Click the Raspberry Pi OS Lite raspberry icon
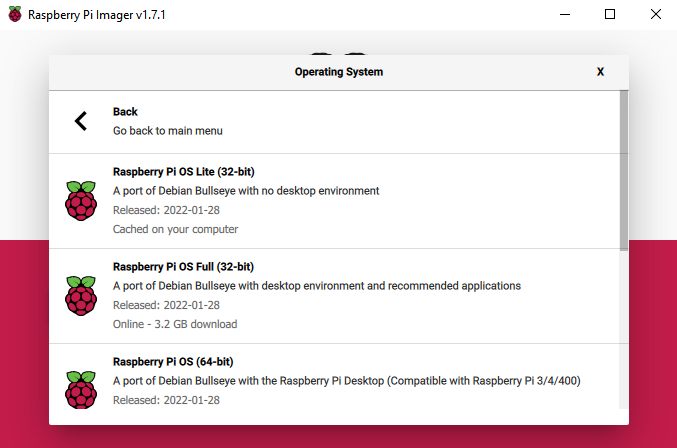 (x=81, y=200)
